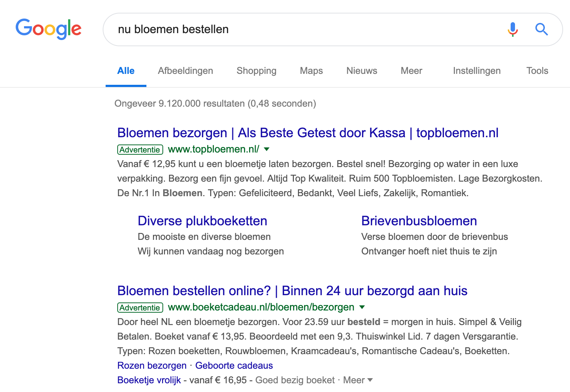Click the Tools option
This screenshot has width=570, height=392.
point(537,71)
